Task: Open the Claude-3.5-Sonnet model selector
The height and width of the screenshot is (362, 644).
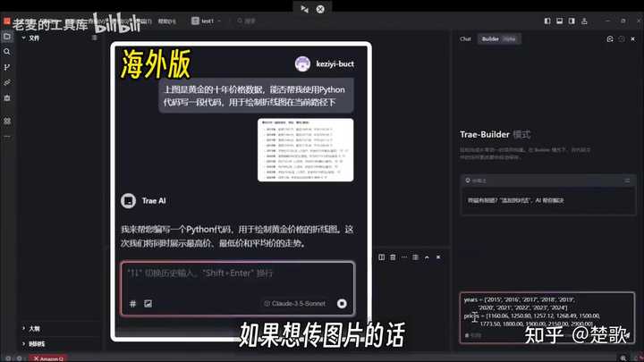Action: (x=295, y=304)
